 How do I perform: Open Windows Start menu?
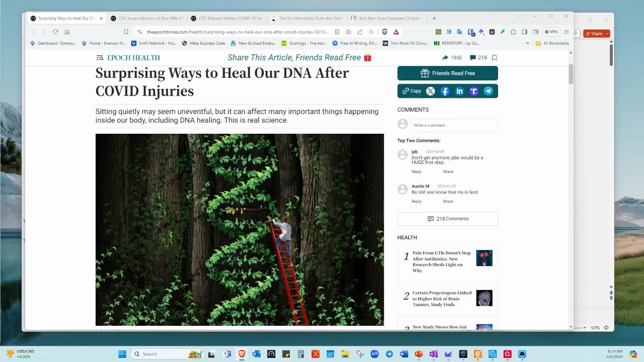point(122,354)
